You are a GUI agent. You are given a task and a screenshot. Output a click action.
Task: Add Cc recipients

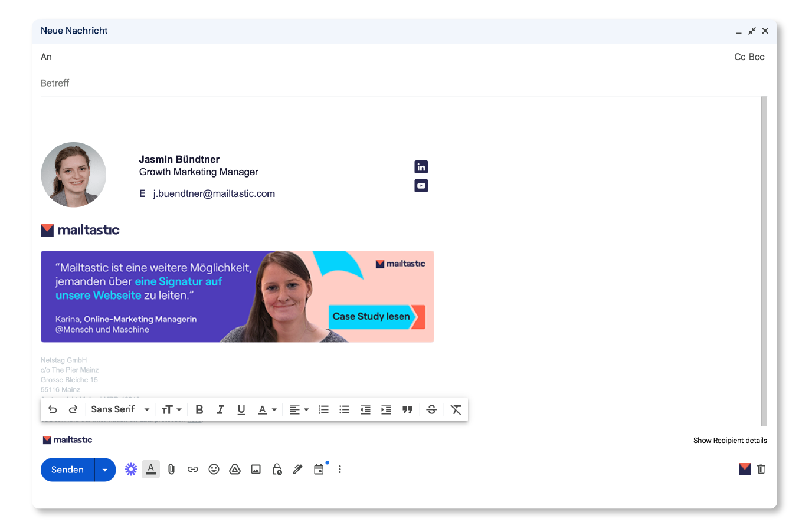pos(739,57)
